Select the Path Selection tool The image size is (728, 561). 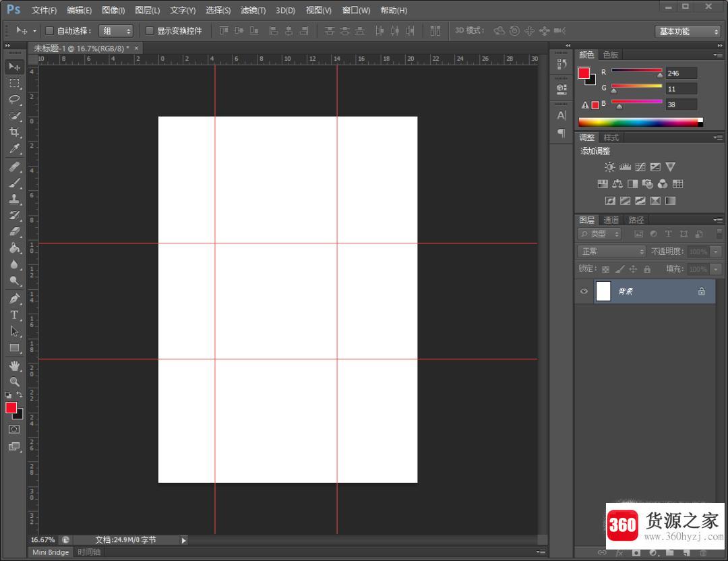pyautogui.click(x=14, y=331)
